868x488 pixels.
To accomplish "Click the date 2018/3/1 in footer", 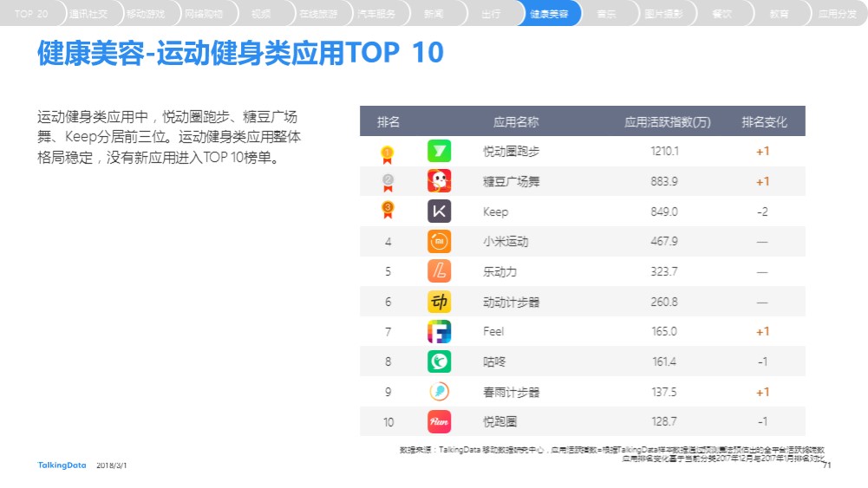I will tap(111, 465).
